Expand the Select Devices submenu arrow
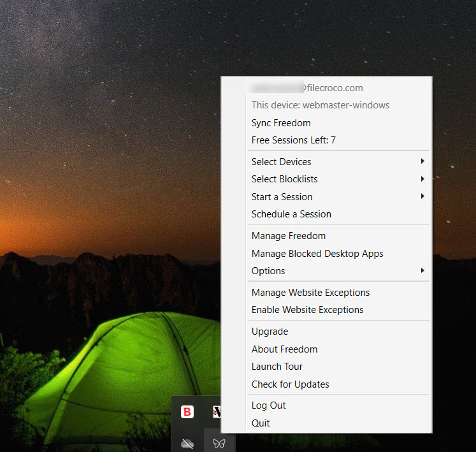Viewport: 476px width, 452px height. tap(422, 161)
